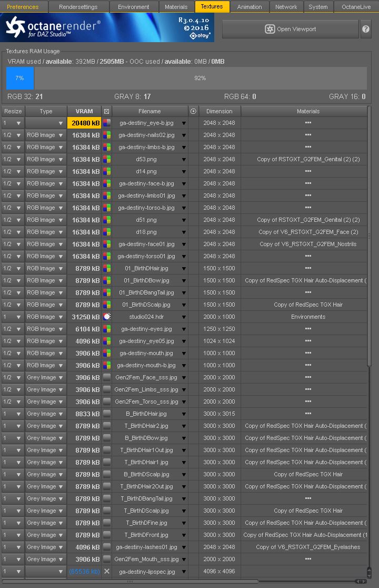
Task: Click the RGB icon for ga-destiny-torso-b.jpg
Action: coord(107,208)
